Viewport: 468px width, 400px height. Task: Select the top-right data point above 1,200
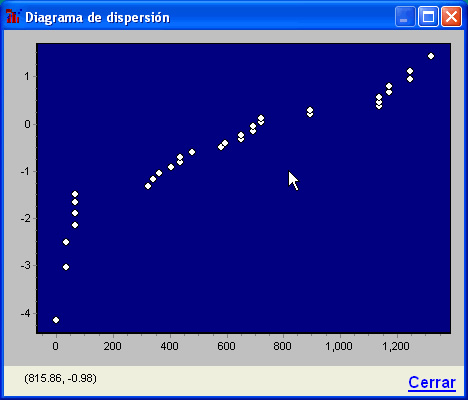click(x=431, y=56)
